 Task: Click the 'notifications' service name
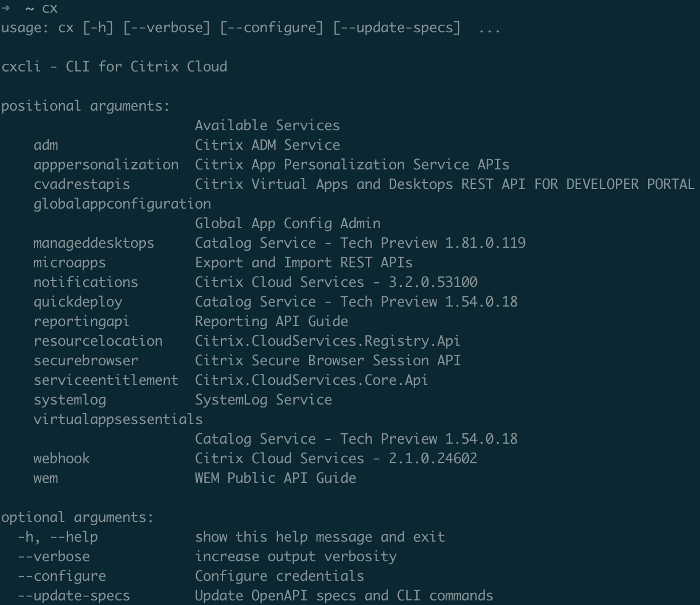tap(86, 282)
